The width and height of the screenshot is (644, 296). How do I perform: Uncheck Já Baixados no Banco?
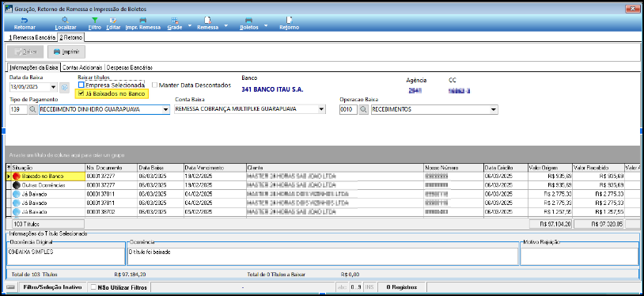81,93
